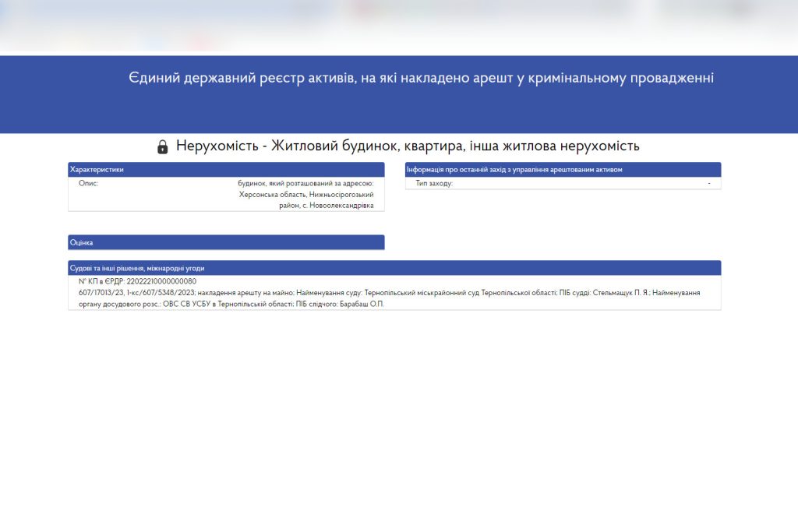Expand the 'Оцінка' panel header

click(x=226, y=243)
